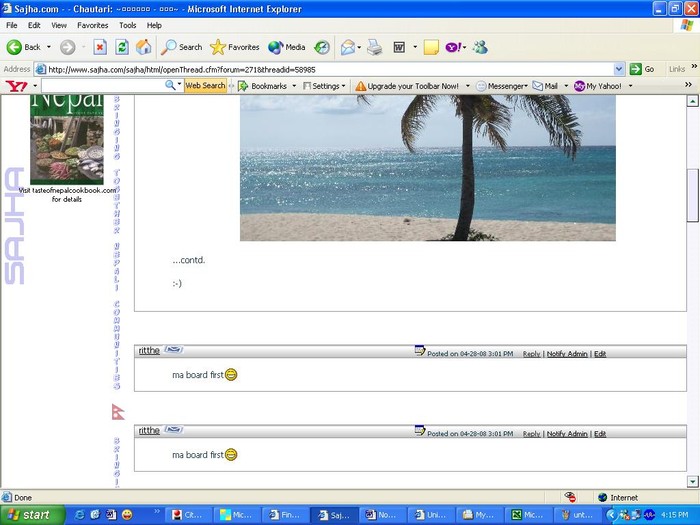Expand the Settings dropdown in Yahoo toolbar
The width and height of the screenshot is (700, 525).
pos(325,86)
